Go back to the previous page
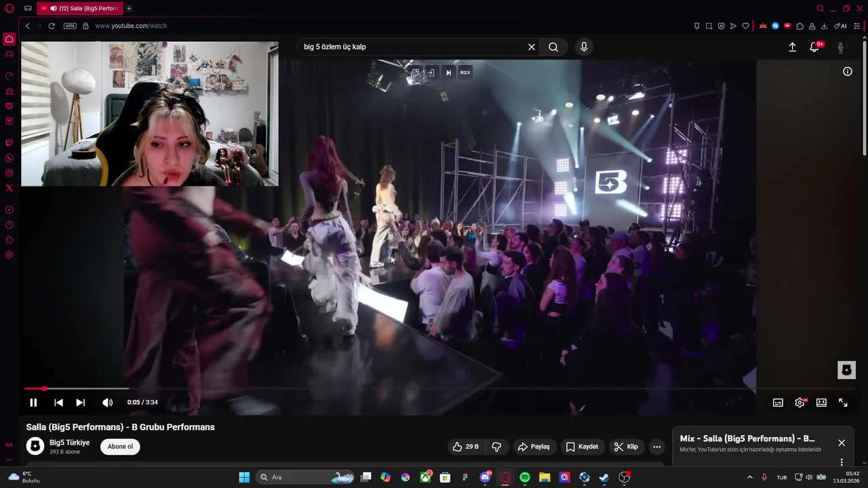This screenshot has width=868, height=488. point(27,26)
